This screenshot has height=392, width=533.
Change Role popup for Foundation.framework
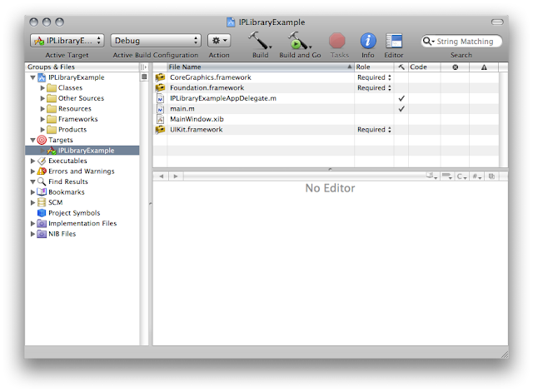pyautogui.click(x=374, y=88)
